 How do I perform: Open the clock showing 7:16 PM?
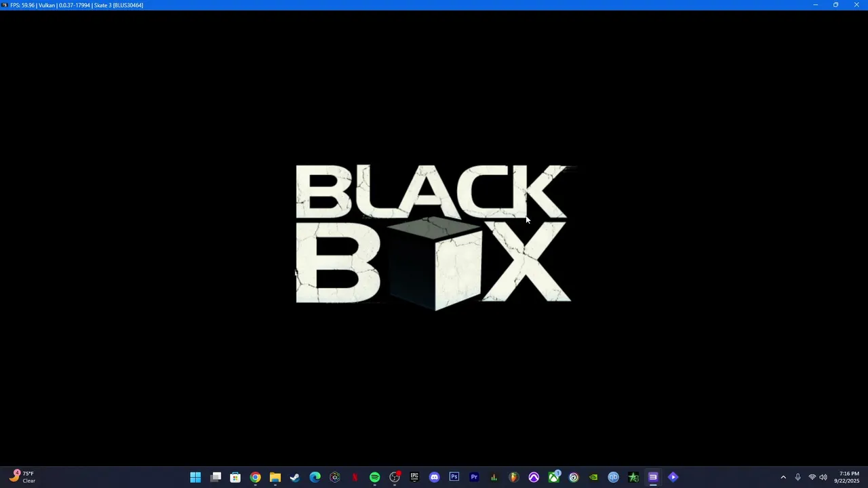(x=847, y=477)
